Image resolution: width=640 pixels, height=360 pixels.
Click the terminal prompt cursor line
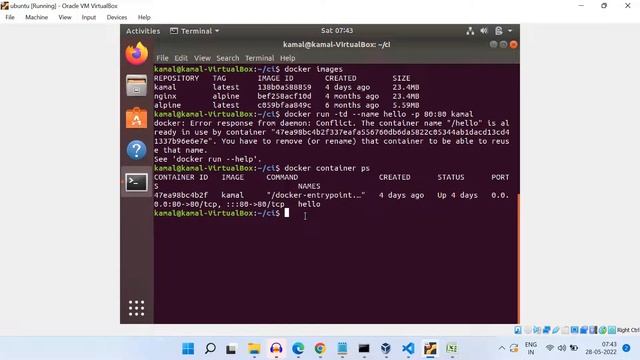[287, 213]
